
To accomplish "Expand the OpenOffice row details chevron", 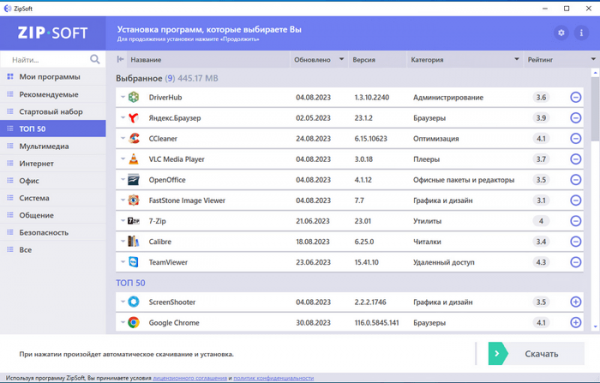I will coord(123,179).
